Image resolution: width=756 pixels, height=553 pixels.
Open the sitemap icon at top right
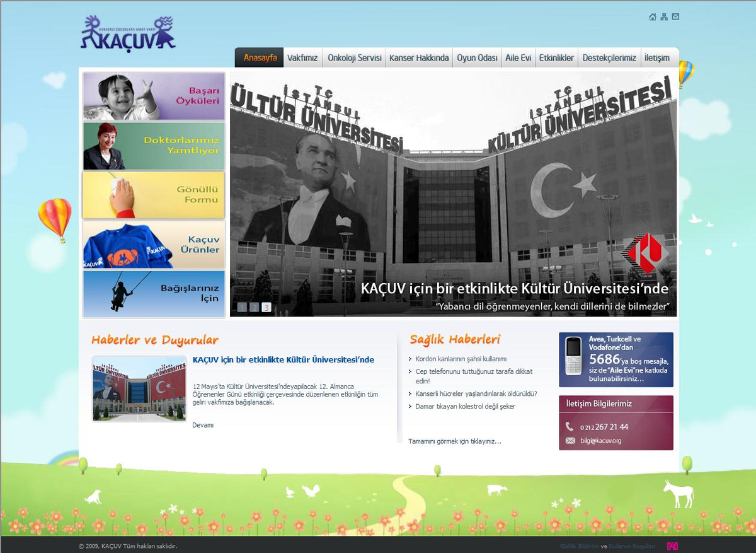664,17
